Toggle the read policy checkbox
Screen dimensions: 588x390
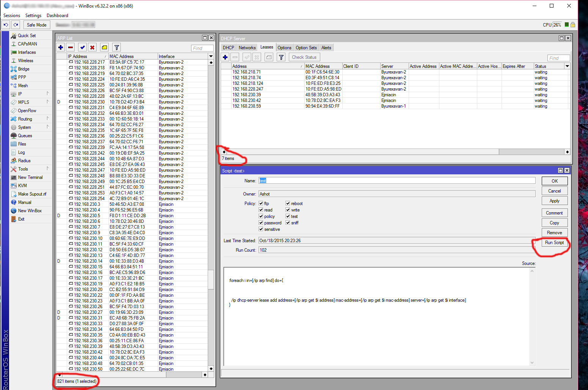click(261, 210)
